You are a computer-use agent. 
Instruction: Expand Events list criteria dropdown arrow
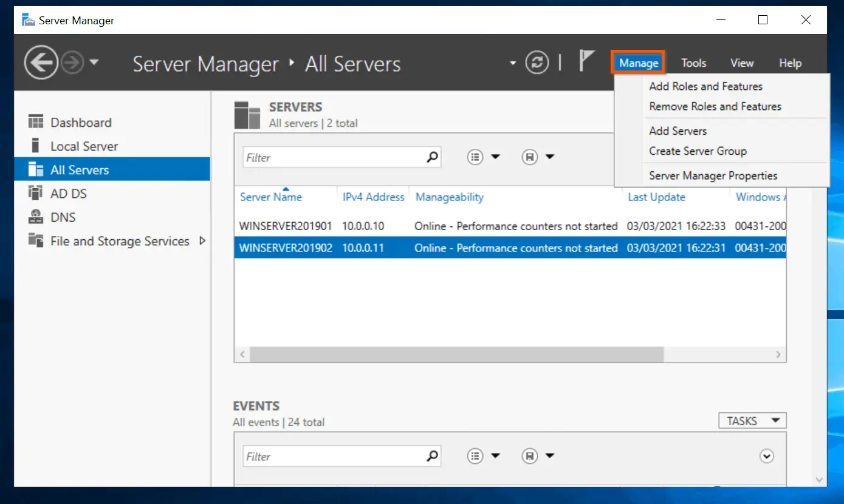click(495, 455)
